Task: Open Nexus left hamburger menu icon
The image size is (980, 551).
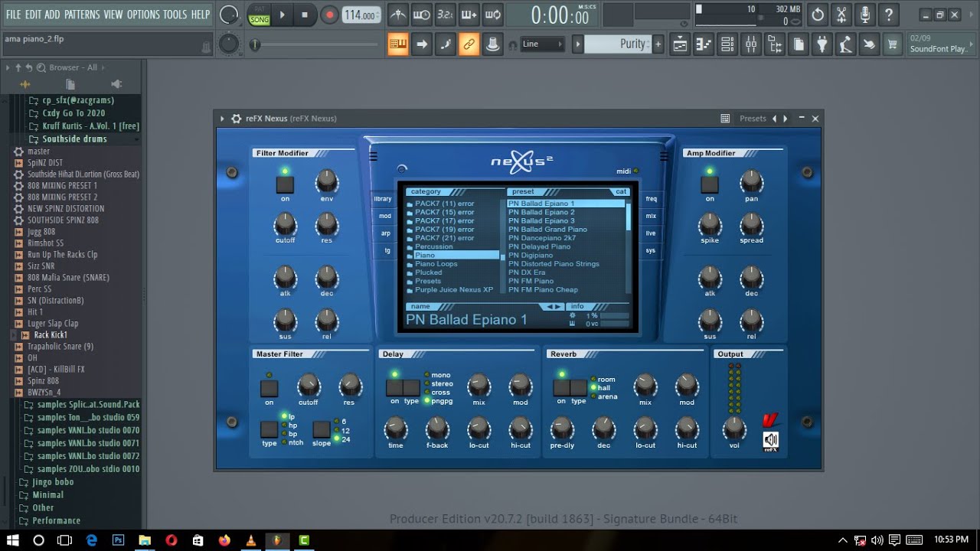Action: point(373,156)
